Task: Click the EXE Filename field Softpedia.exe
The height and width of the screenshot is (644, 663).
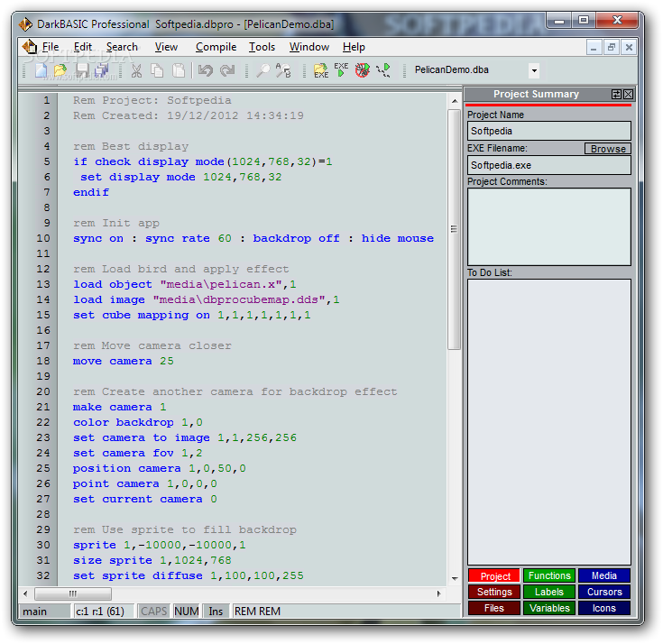Action: point(548,165)
